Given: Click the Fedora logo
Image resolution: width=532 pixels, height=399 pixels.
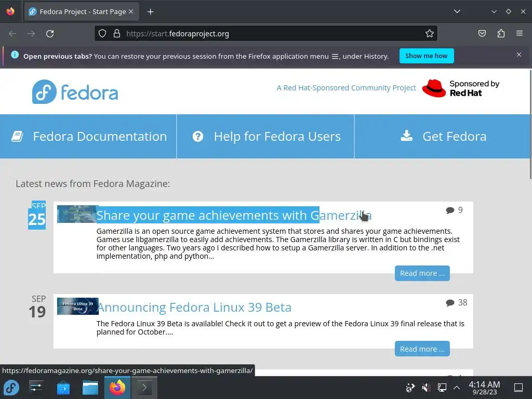Looking at the screenshot, I should (x=75, y=91).
